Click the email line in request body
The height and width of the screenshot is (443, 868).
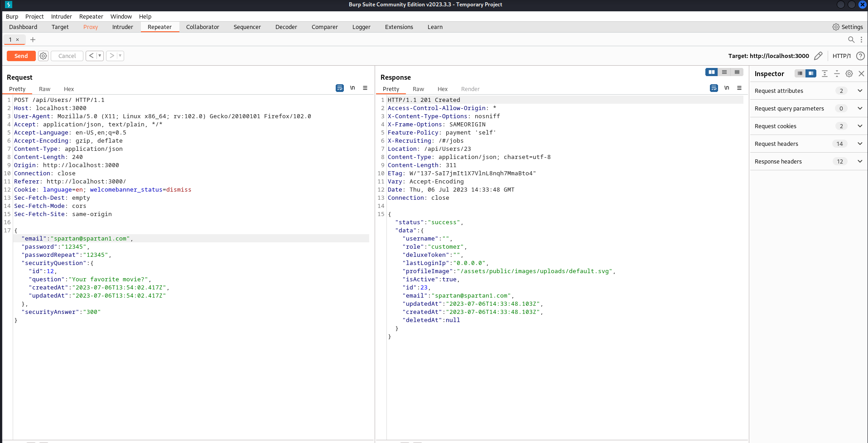[x=191, y=238]
